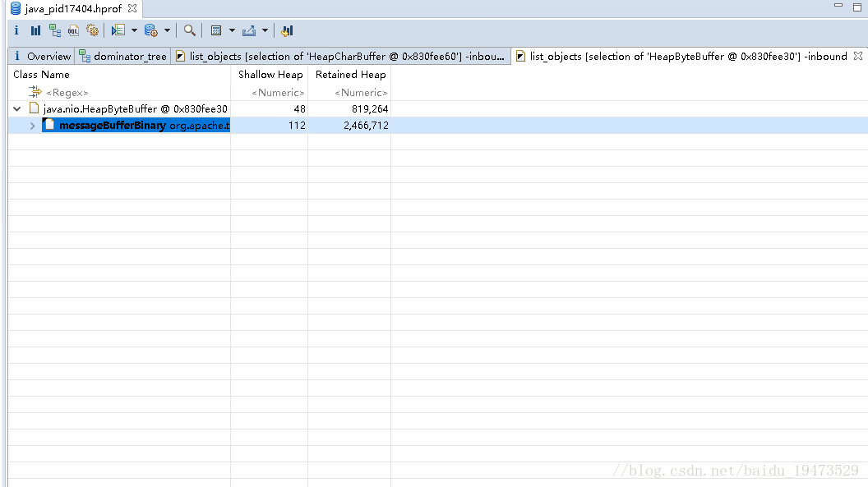
Task: Sort by the Retained Heap column header
Action: coord(350,75)
